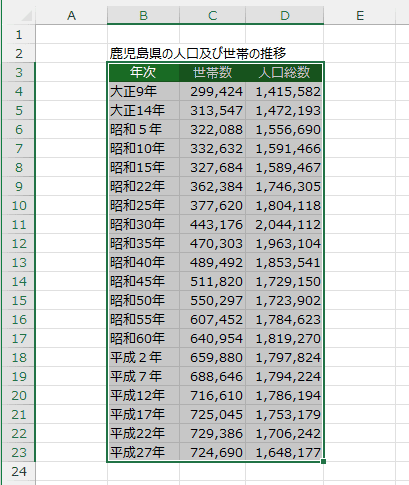
Task: Click the 世帯数 header cell
Action: [x=212, y=72]
